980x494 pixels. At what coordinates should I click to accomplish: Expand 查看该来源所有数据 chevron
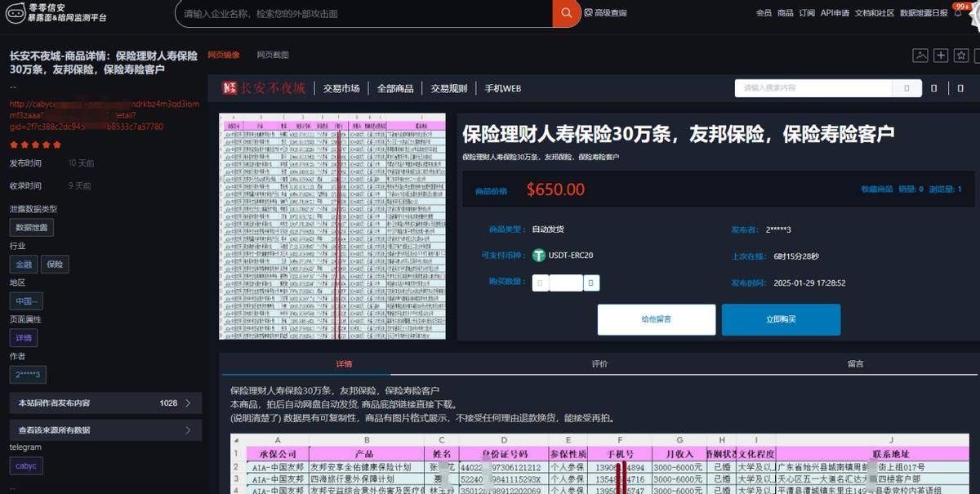pos(188,429)
